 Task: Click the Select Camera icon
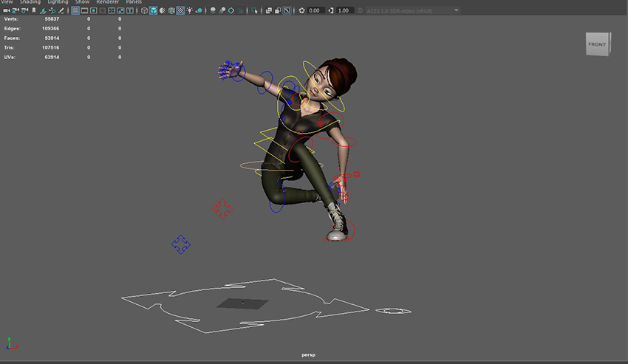[x=7, y=11]
